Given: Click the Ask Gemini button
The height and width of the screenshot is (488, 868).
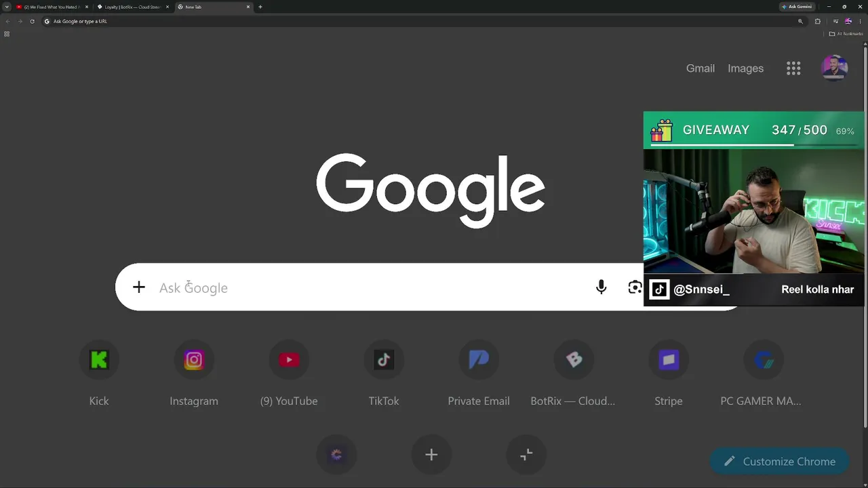Looking at the screenshot, I should pyautogui.click(x=797, y=7).
